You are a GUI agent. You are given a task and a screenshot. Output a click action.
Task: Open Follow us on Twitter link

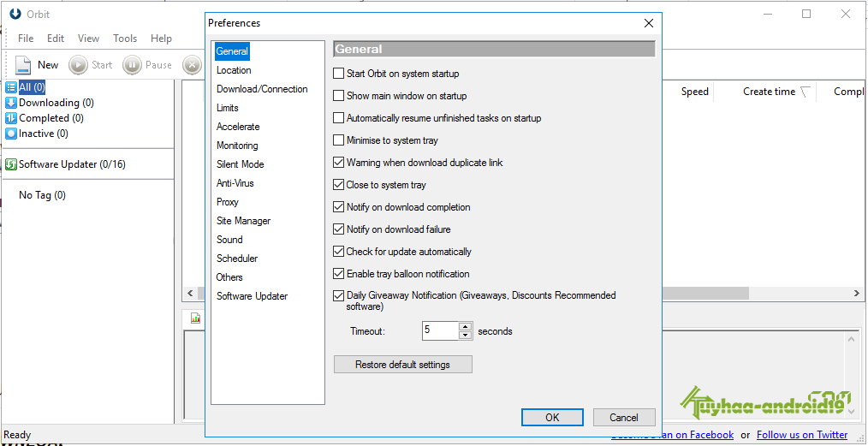tap(802, 435)
